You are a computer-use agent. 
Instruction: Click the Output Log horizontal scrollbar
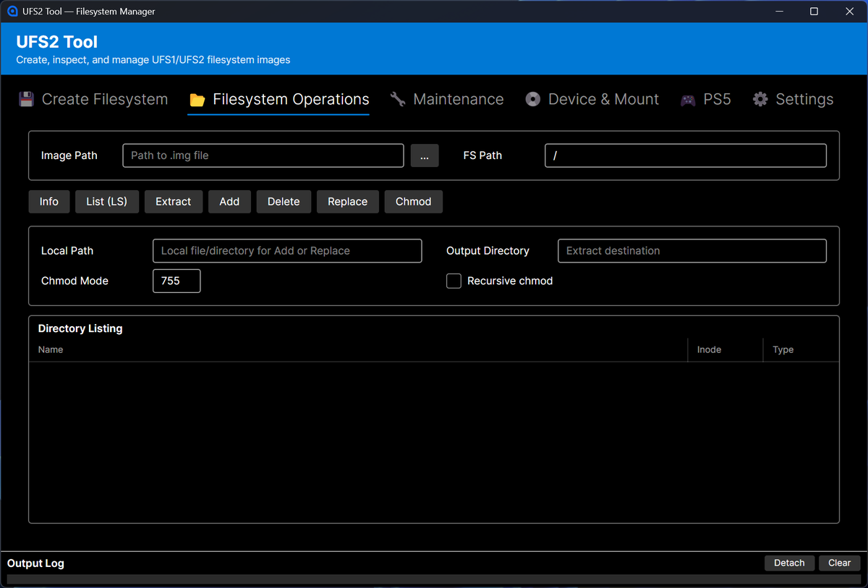tap(434, 579)
